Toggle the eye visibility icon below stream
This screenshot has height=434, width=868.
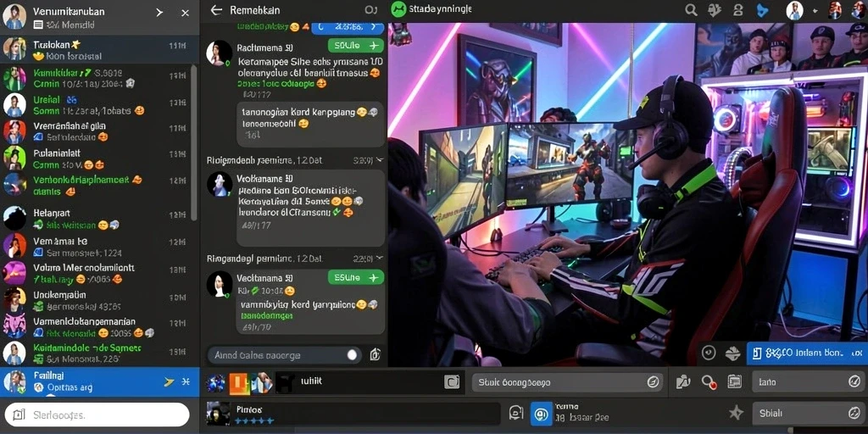click(x=709, y=353)
